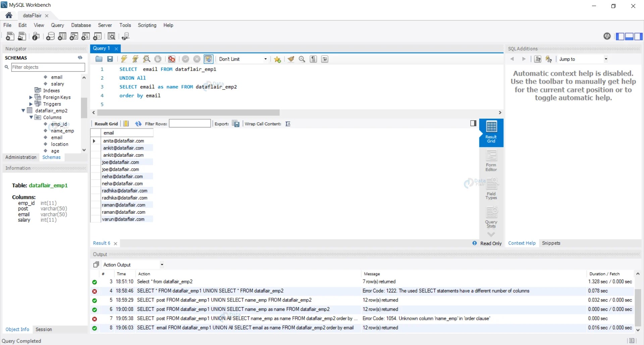Run explain plan for current statement

point(147,59)
